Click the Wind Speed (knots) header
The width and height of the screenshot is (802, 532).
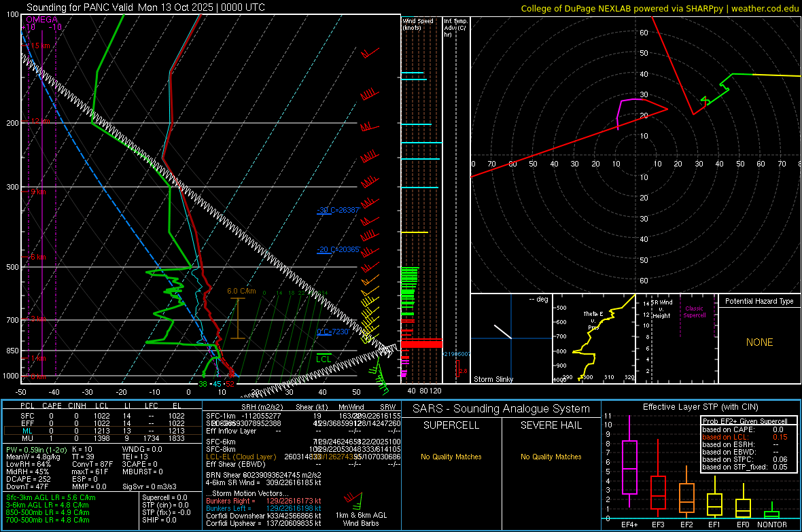(418, 24)
